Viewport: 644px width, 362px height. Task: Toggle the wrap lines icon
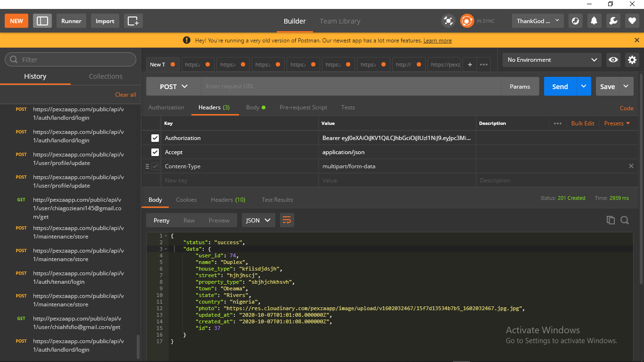point(287,220)
